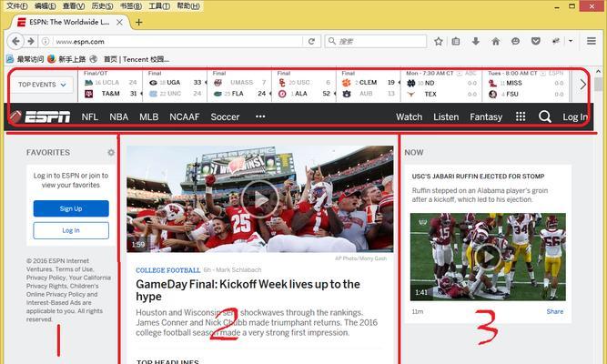Screen dimensions: 607x364
Task: Open the 历史 menu
Action: [102, 5]
